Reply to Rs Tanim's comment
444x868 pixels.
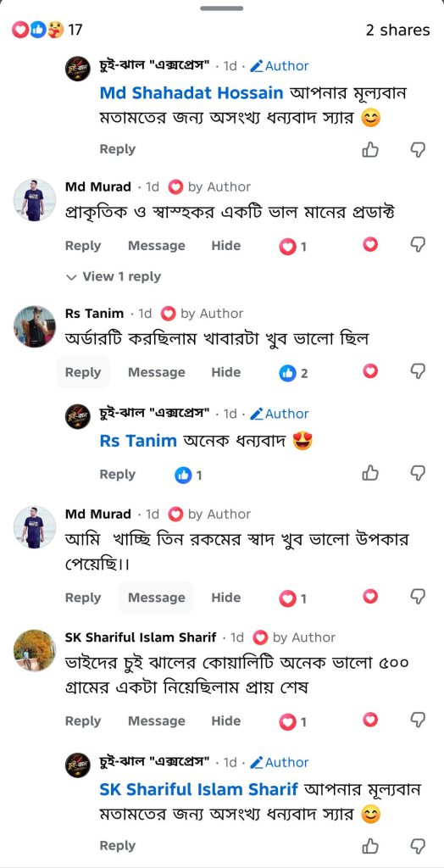click(83, 373)
